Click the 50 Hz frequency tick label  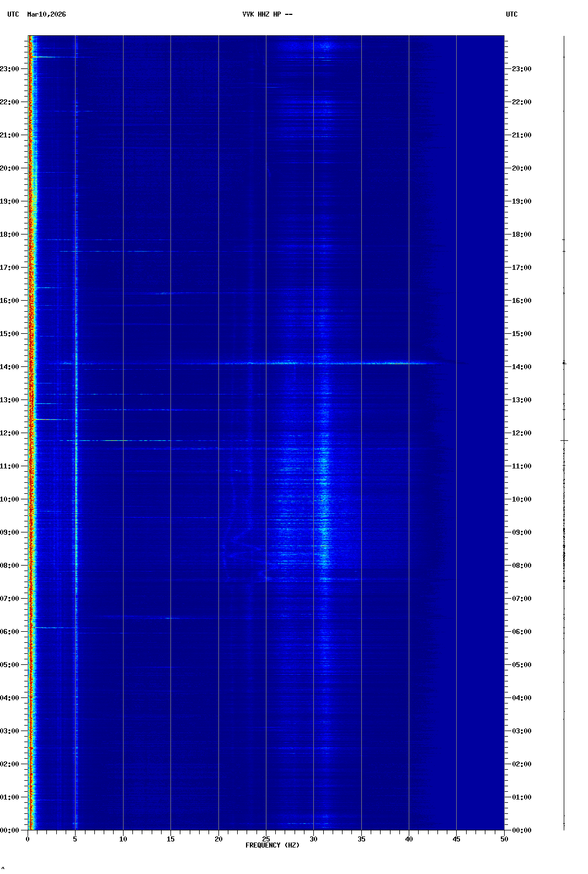[x=504, y=839]
